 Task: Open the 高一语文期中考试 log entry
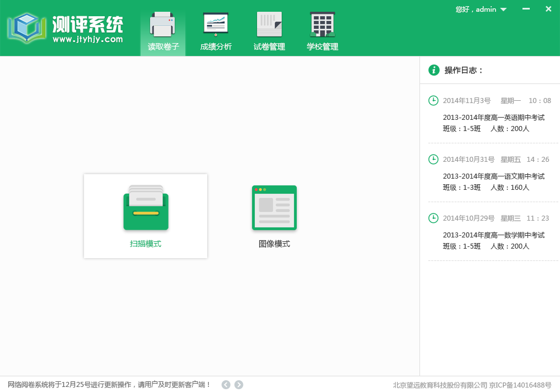coord(493,176)
